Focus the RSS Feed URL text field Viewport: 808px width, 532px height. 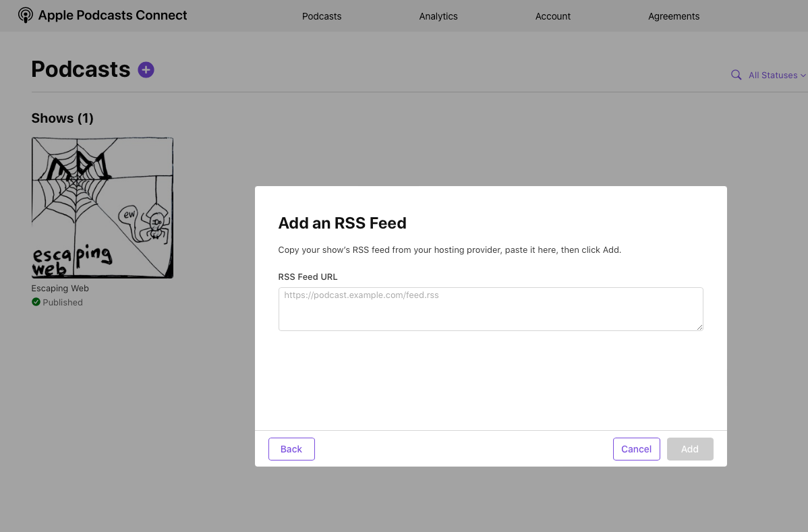click(490, 309)
